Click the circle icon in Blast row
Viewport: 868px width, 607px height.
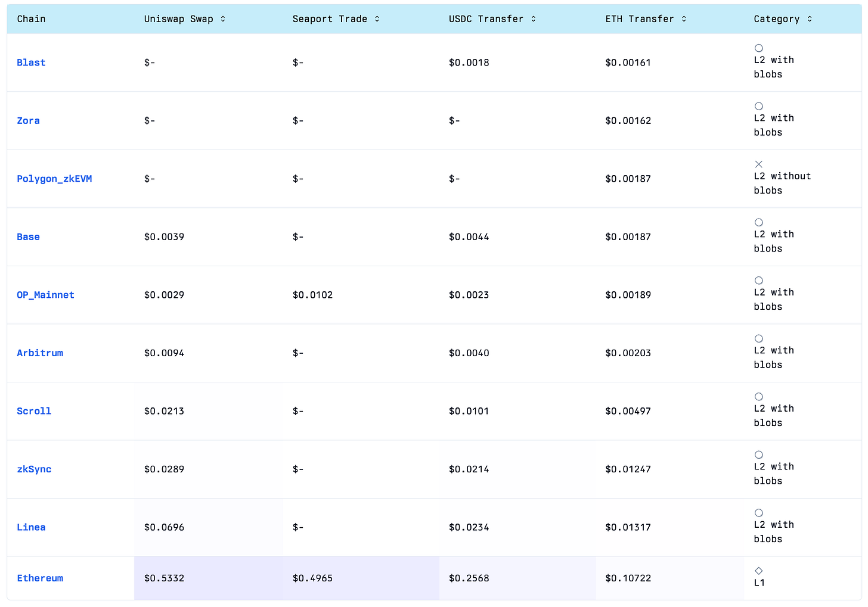coord(759,48)
